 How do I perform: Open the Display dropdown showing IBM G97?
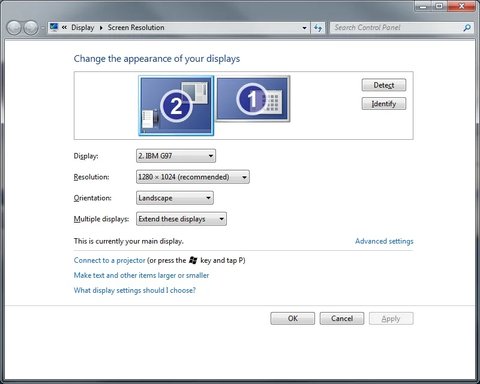[176, 156]
